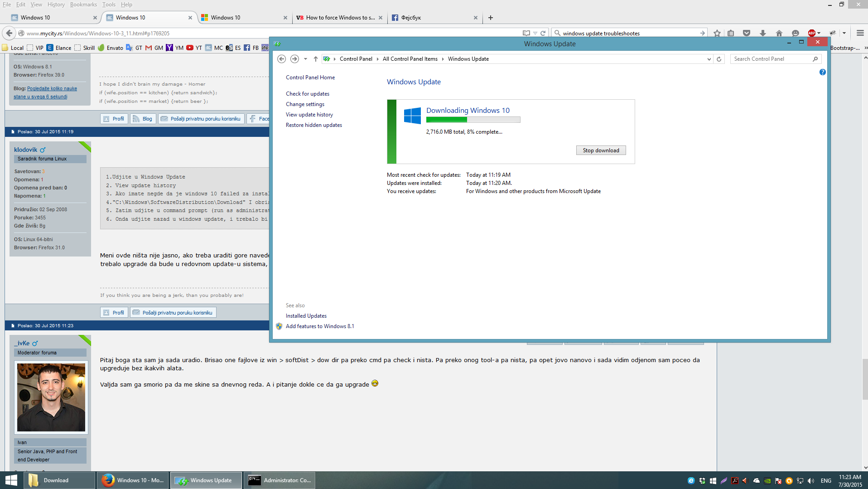Open Elance bookmark
Viewport: 868px width, 489px height.
(x=59, y=48)
